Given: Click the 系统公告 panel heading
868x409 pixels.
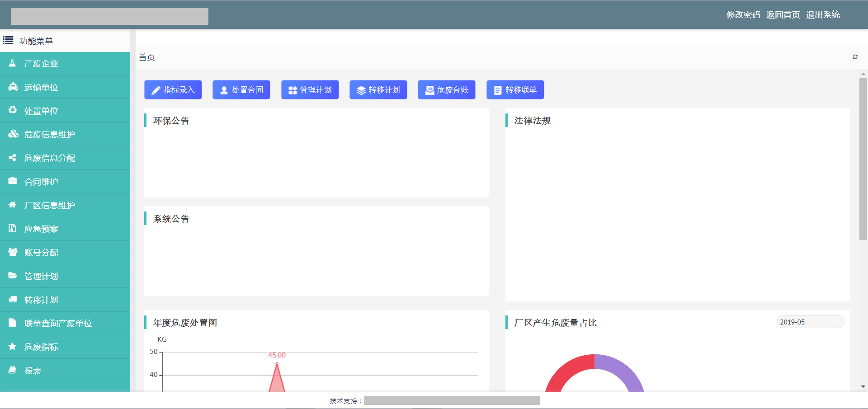Looking at the screenshot, I should [x=171, y=219].
